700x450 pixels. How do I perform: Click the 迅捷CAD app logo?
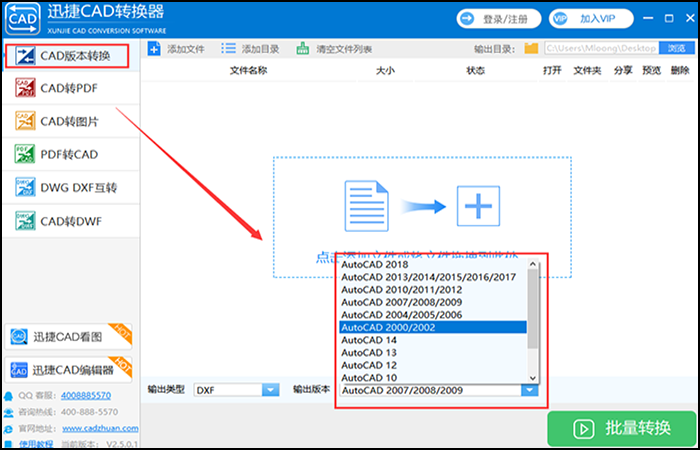tap(22, 19)
